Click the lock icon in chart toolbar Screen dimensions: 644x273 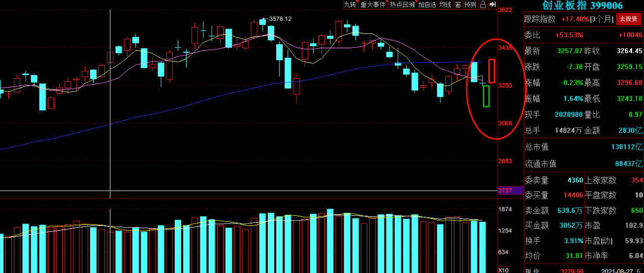tap(483, 5)
